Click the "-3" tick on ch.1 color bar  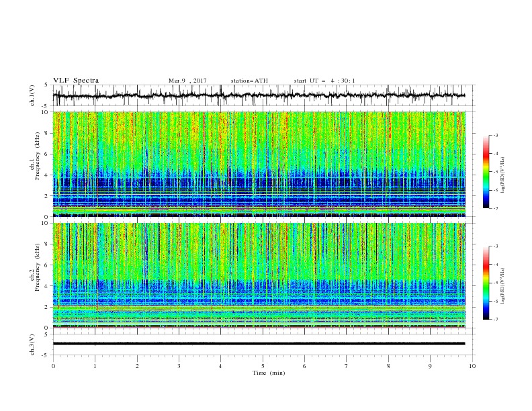496,135
